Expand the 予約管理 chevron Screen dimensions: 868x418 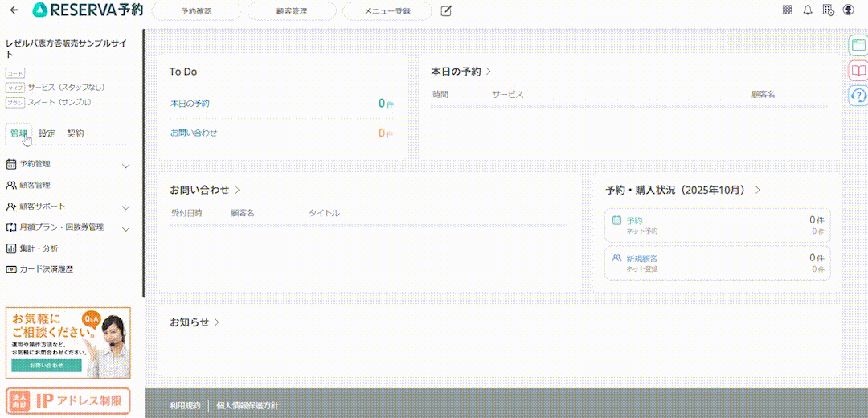tap(125, 166)
